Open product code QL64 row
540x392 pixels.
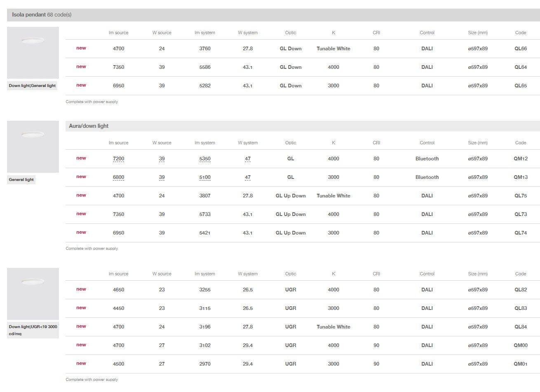coord(520,67)
